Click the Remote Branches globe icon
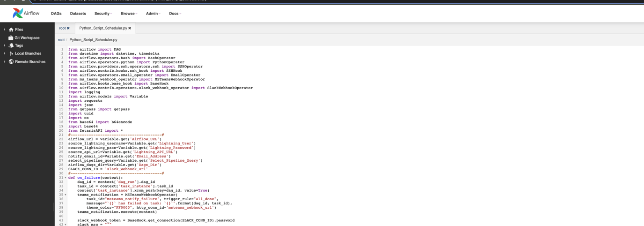The width and height of the screenshot is (644, 226). coord(11,61)
